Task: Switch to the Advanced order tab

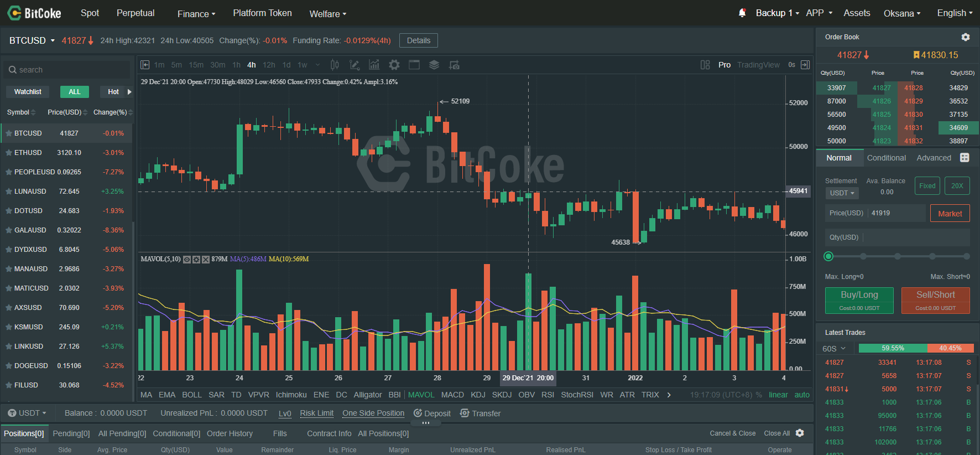Action: (934, 158)
